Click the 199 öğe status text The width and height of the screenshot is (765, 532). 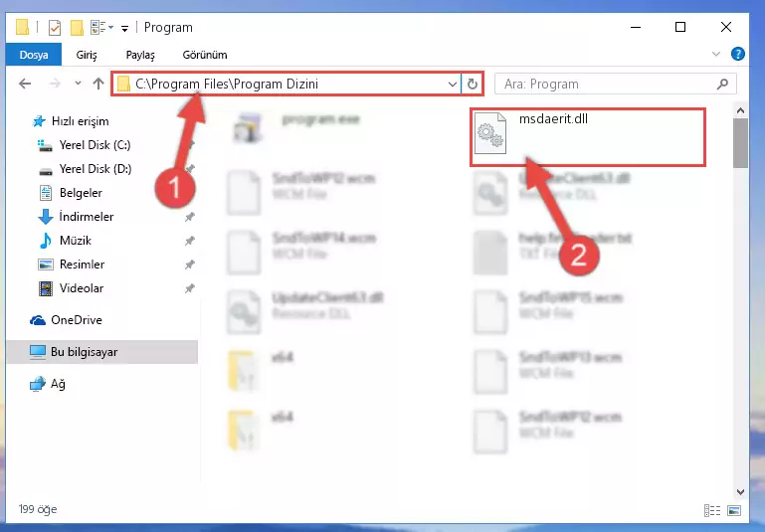click(x=38, y=509)
